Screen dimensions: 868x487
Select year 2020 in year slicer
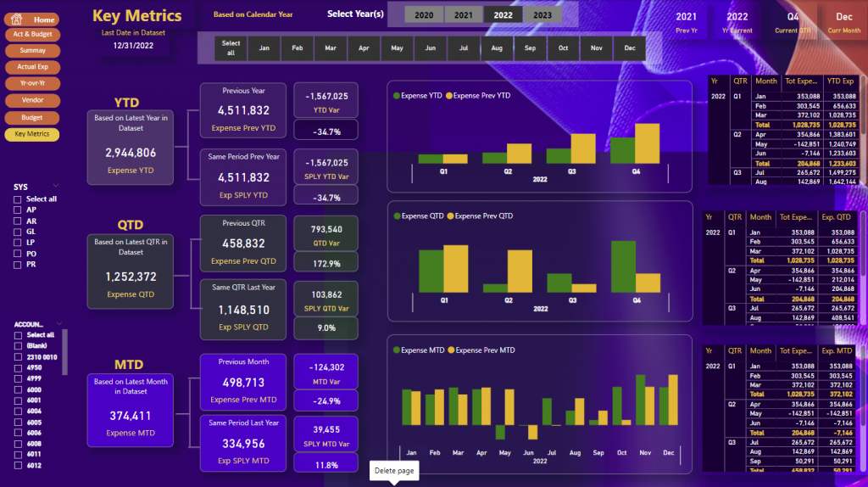pyautogui.click(x=424, y=15)
